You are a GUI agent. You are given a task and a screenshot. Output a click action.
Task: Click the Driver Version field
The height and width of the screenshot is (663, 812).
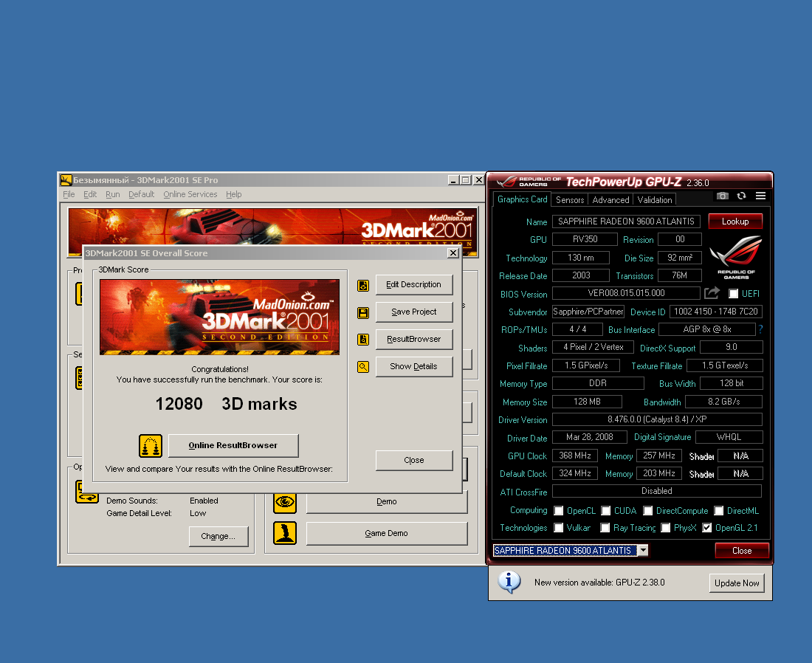coord(657,419)
